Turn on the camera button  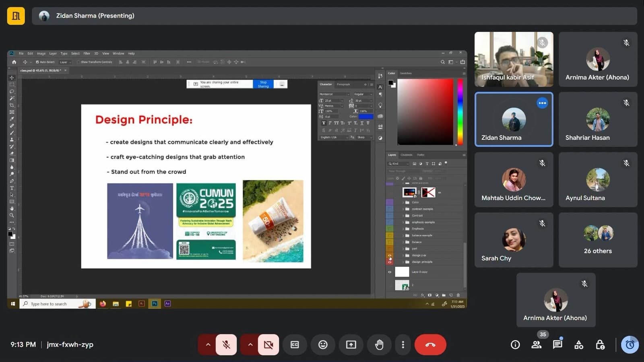pos(268,345)
